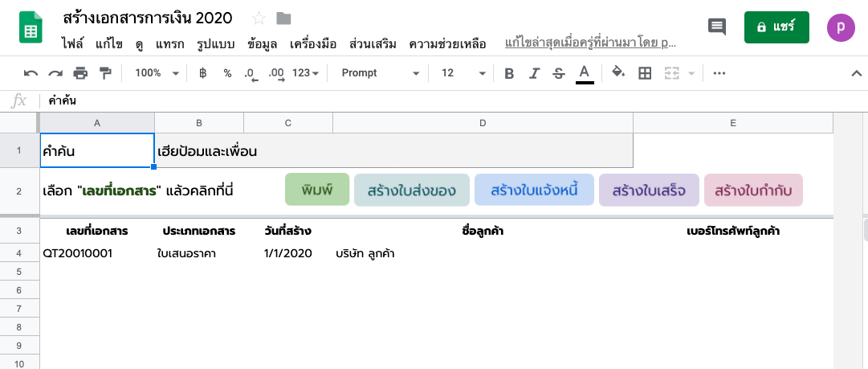Click the green แชร์ share button

[x=776, y=27]
